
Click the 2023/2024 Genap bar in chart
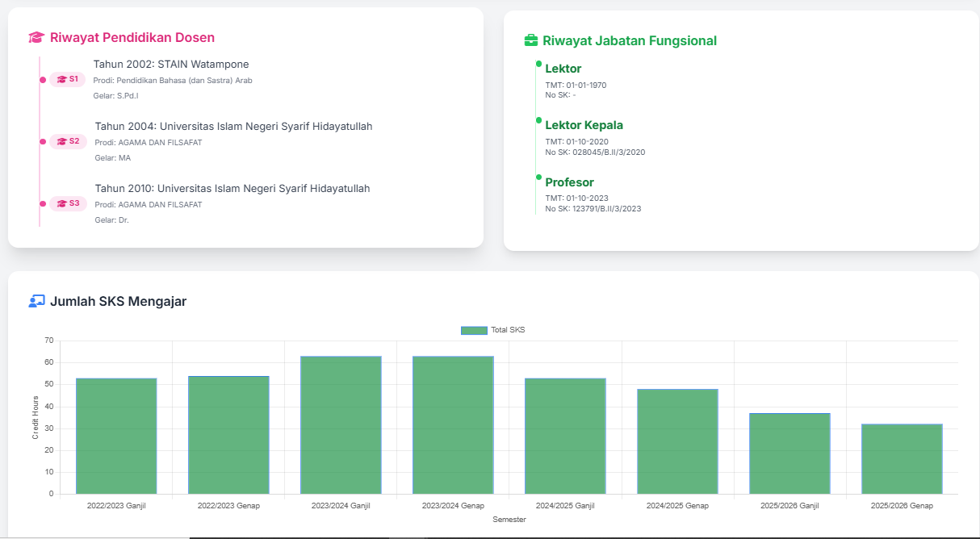tap(453, 424)
